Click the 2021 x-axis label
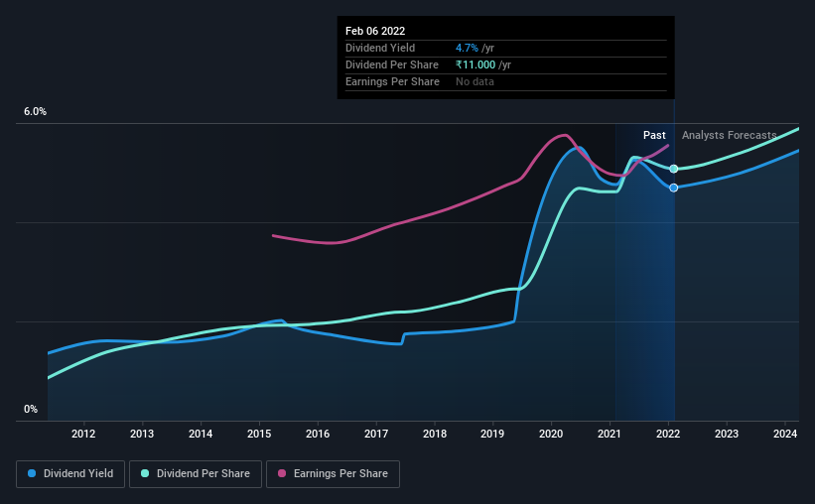The image size is (815, 504). [610, 434]
